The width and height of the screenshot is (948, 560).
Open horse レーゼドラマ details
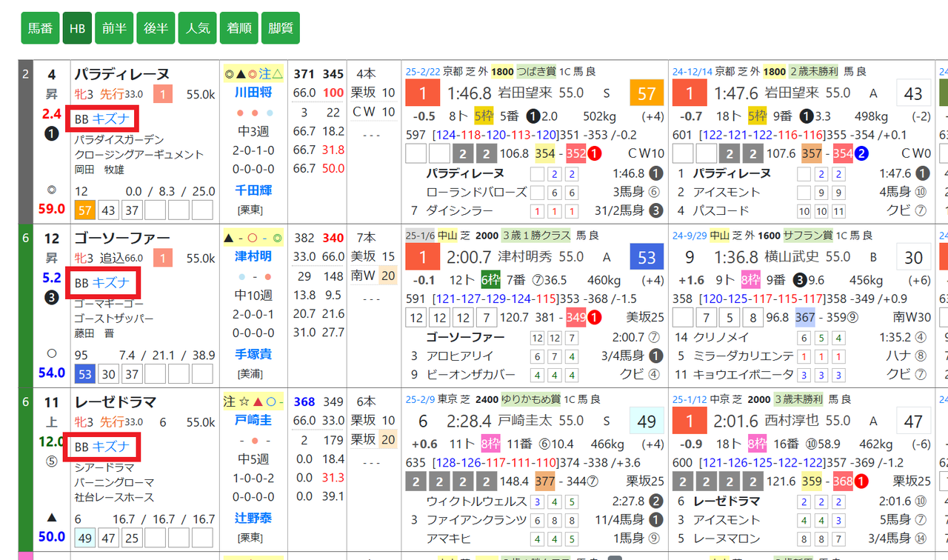coord(115,402)
